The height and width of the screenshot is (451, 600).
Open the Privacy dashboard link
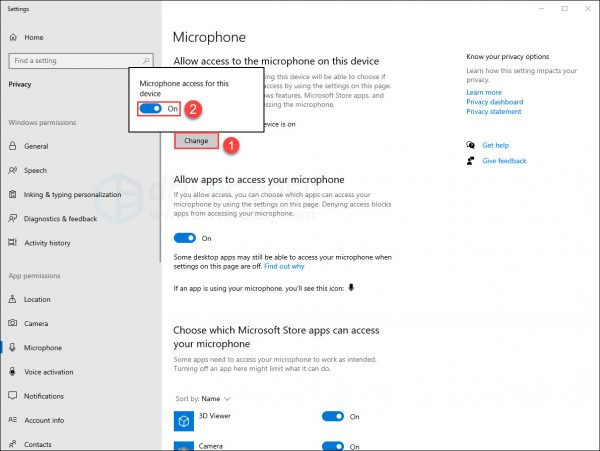point(494,102)
